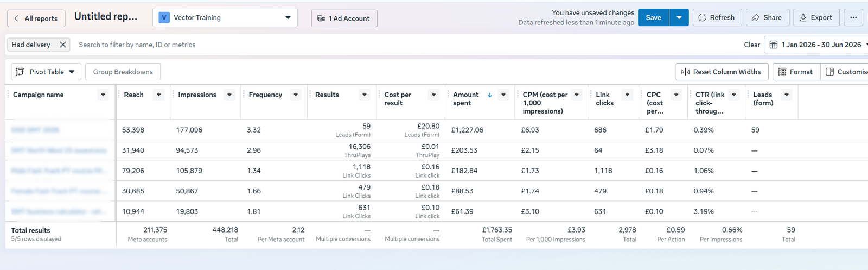The width and height of the screenshot is (868, 270).
Task: Share the report
Action: click(x=767, y=17)
